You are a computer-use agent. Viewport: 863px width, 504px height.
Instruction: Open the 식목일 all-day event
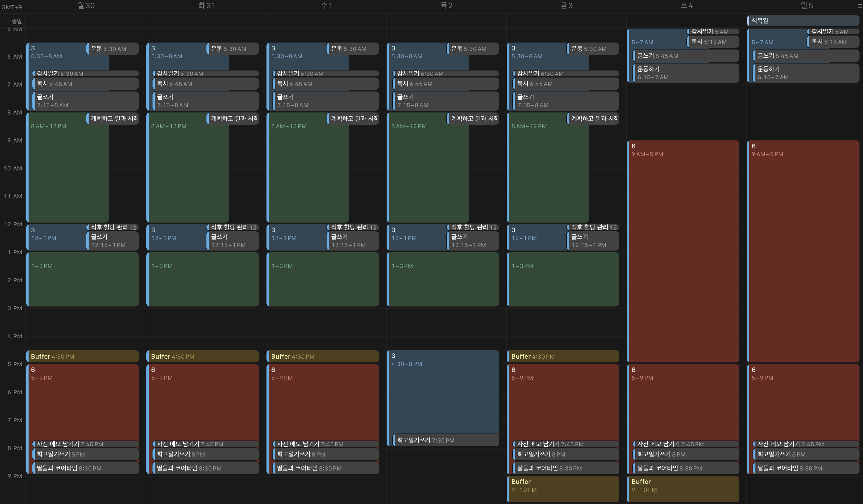tap(802, 20)
